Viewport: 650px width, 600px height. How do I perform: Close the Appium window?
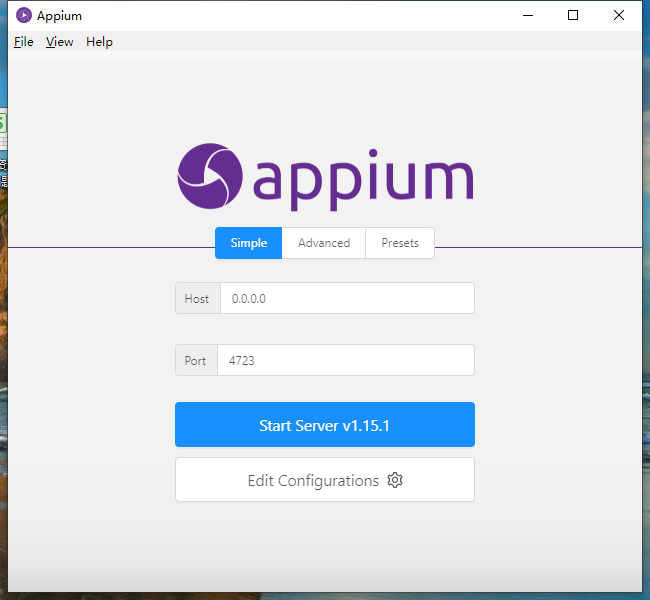[x=618, y=15]
